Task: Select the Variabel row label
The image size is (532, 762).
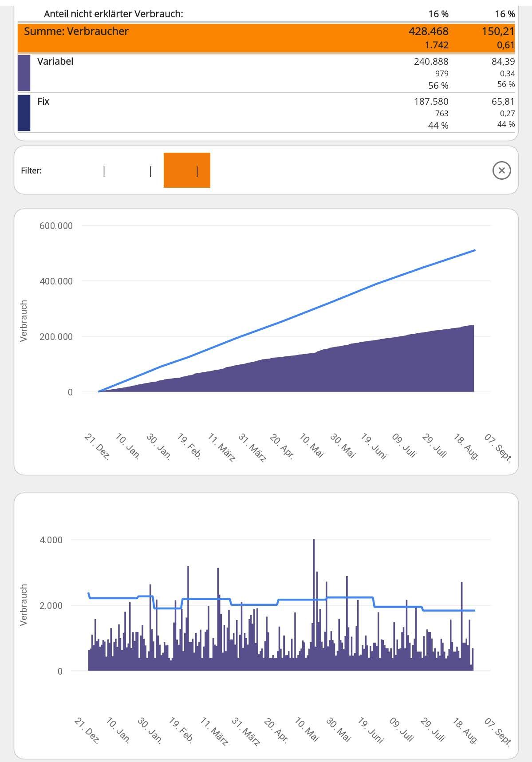Action: coord(55,61)
